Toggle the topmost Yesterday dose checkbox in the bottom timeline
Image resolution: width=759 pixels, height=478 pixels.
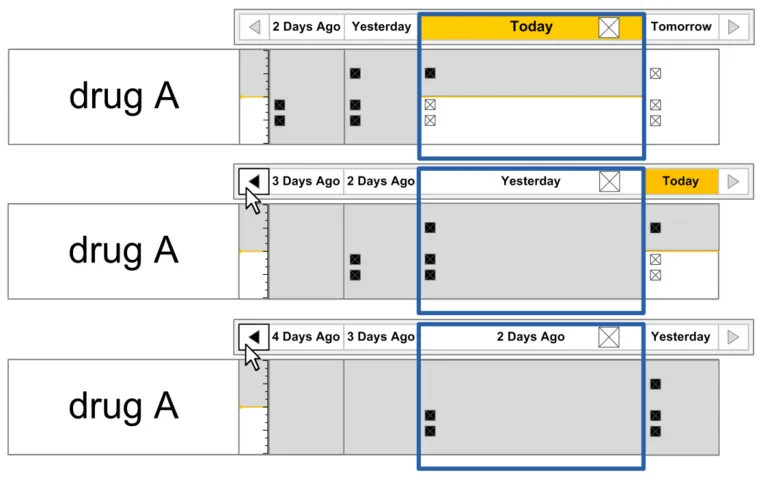655,384
